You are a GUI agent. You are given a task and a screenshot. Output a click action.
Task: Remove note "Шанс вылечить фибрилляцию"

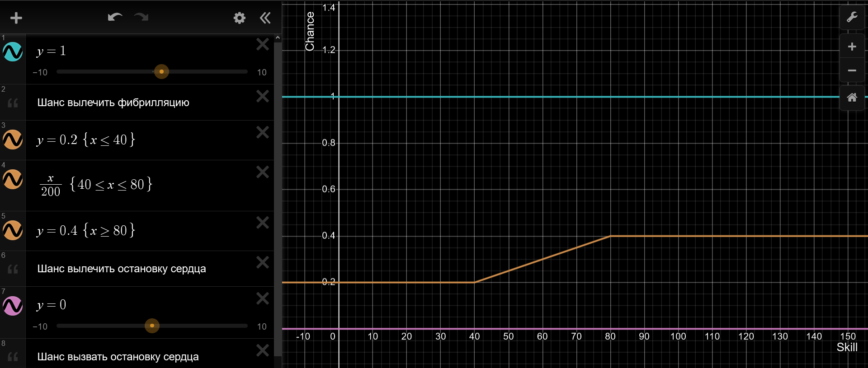tap(263, 96)
